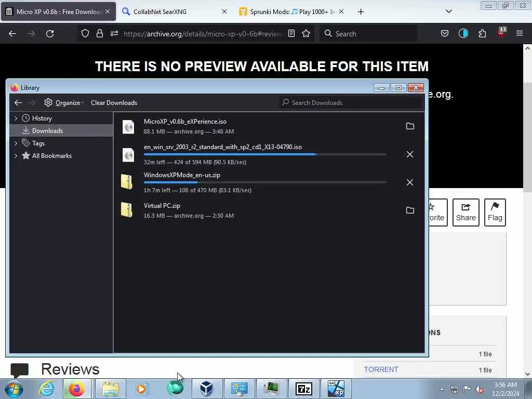Click the archive.org URL address bar
Screen dimensions: 532x399
pyautogui.click(x=203, y=34)
